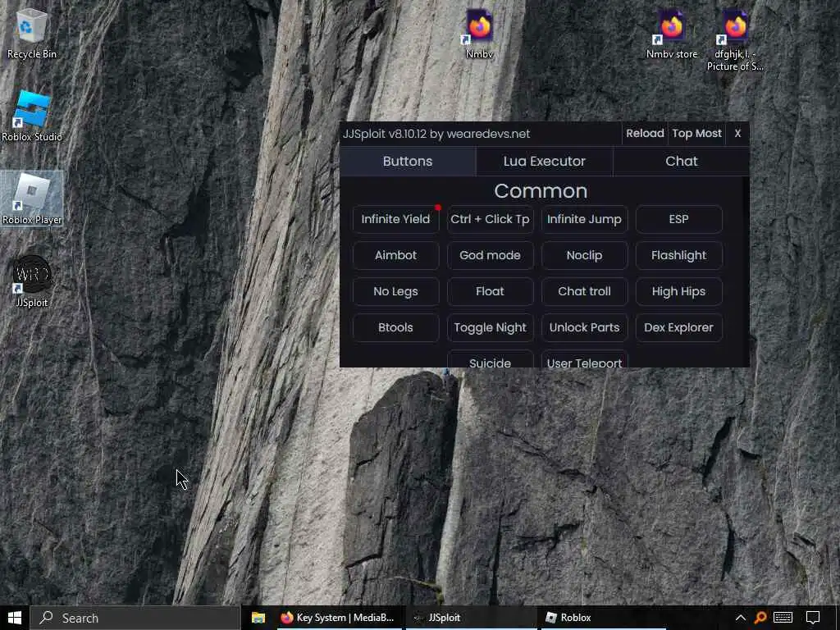Switch to the Chat tab

(682, 162)
